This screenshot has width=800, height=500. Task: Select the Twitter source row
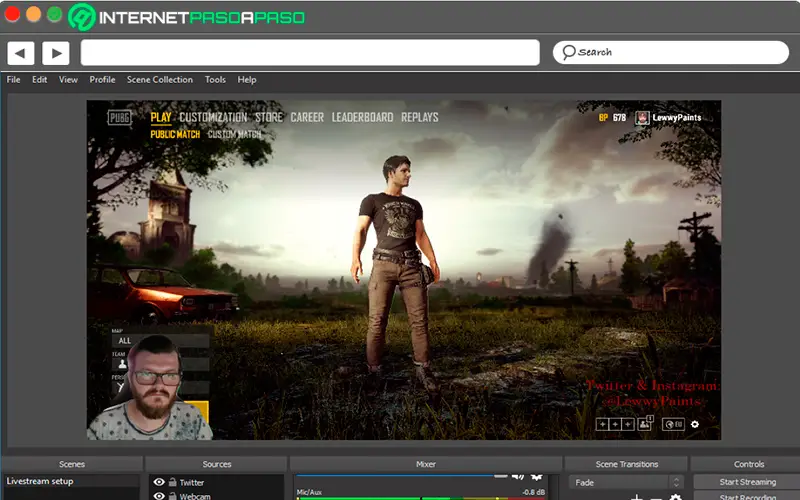(217, 482)
